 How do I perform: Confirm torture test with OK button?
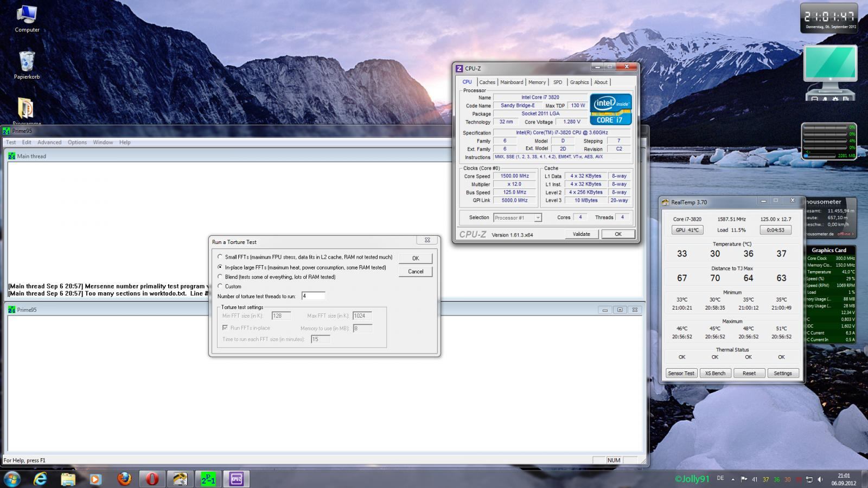[x=416, y=259]
